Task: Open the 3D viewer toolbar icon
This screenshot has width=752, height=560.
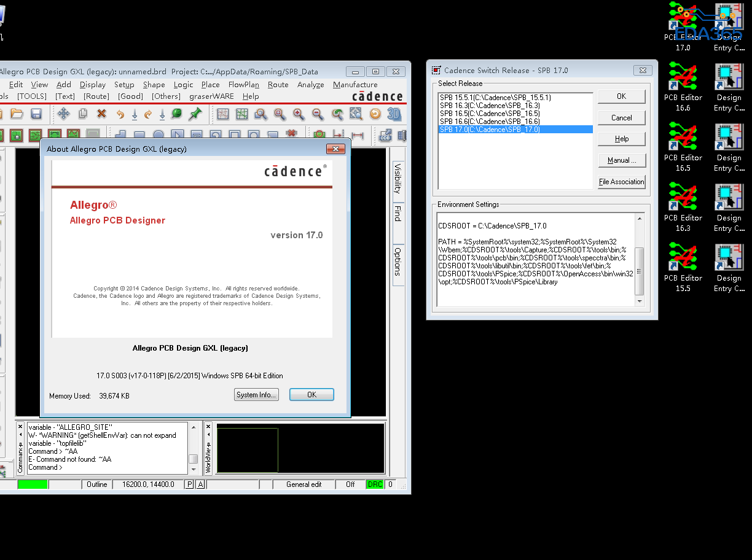Action: tap(394, 114)
